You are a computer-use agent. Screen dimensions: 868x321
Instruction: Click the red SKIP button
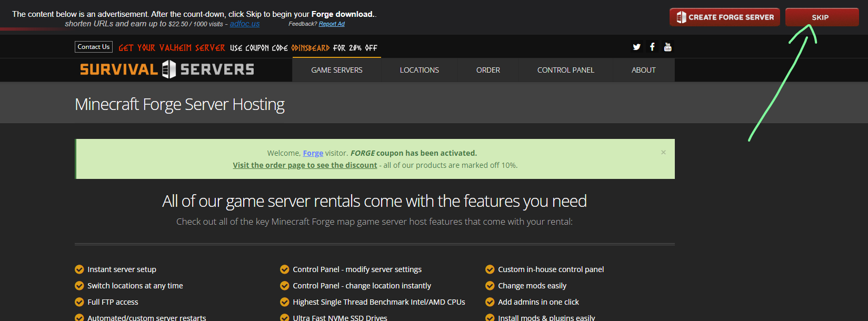click(822, 17)
